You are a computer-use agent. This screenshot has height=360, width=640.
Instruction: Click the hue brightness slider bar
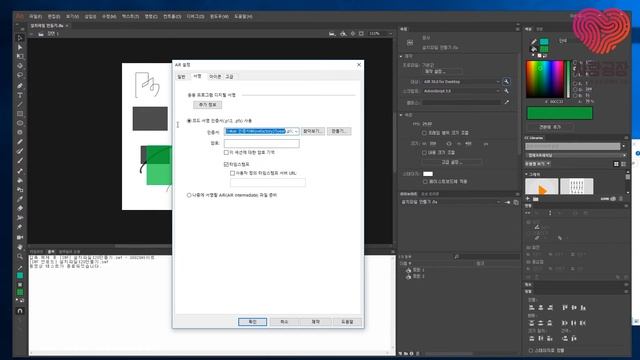(567, 79)
